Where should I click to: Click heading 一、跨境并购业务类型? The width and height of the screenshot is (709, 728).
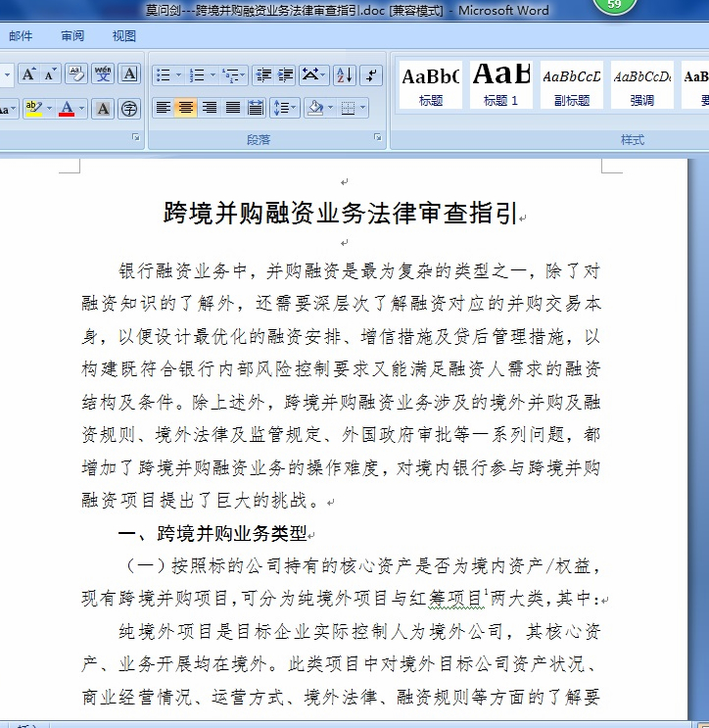[x=213, y=533]
